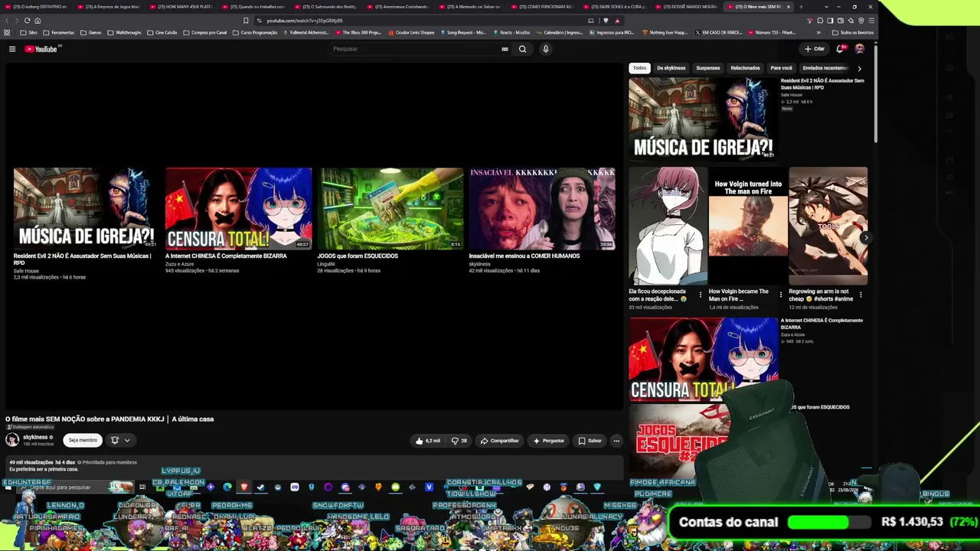
Task: Select the Para você filter chip
Action: (781, 68)
